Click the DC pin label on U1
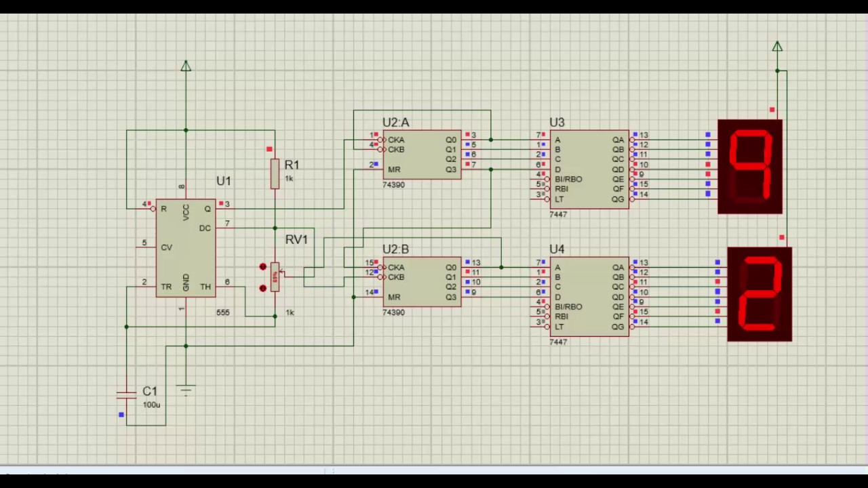868x488 pixels. pyautogui.click(x=205, y=228)
